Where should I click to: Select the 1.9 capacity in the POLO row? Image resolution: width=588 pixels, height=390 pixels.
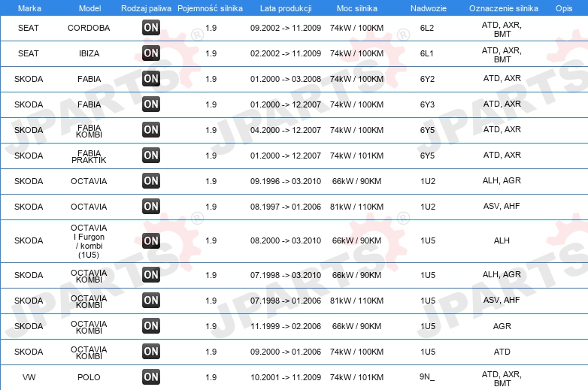tap(211, 377)
